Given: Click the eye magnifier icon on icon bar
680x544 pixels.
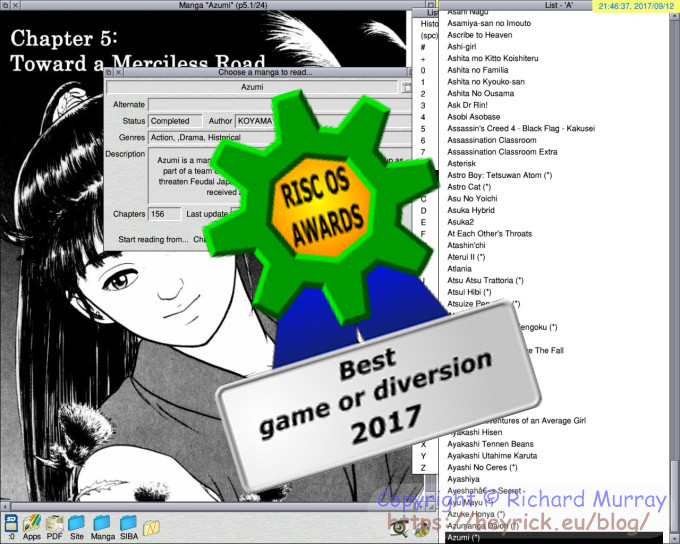Looking at the screenshot, I should [x=399, y=528].
